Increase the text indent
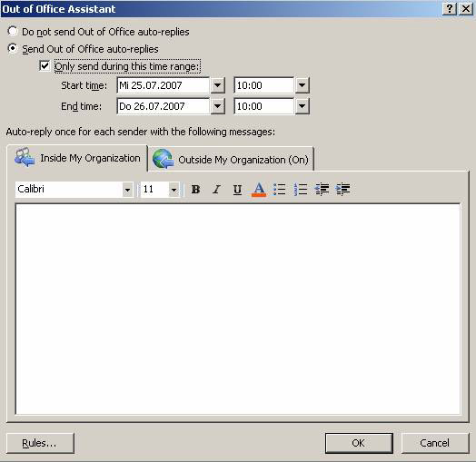The width and height of the screenshot is (476, 462). pos(343,190)
